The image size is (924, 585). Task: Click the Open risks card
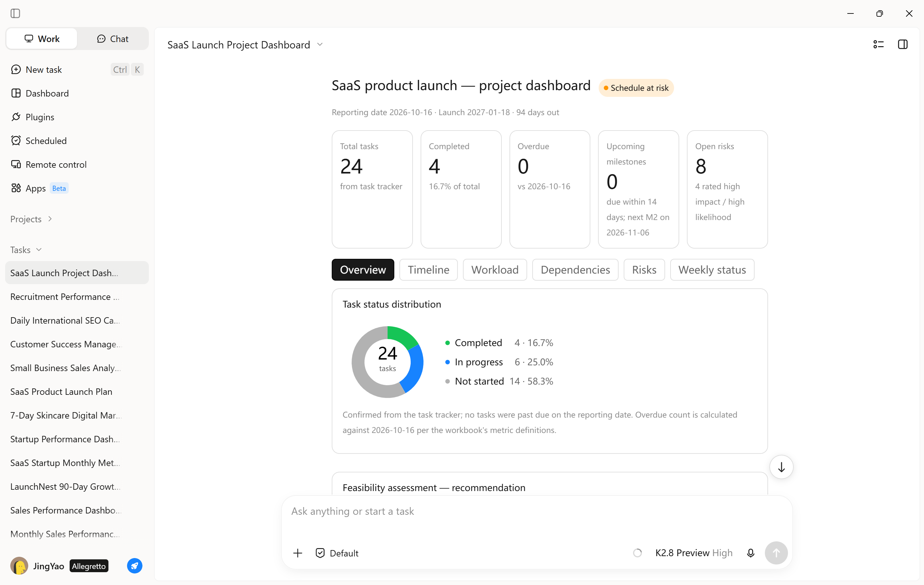coord(727,189)
